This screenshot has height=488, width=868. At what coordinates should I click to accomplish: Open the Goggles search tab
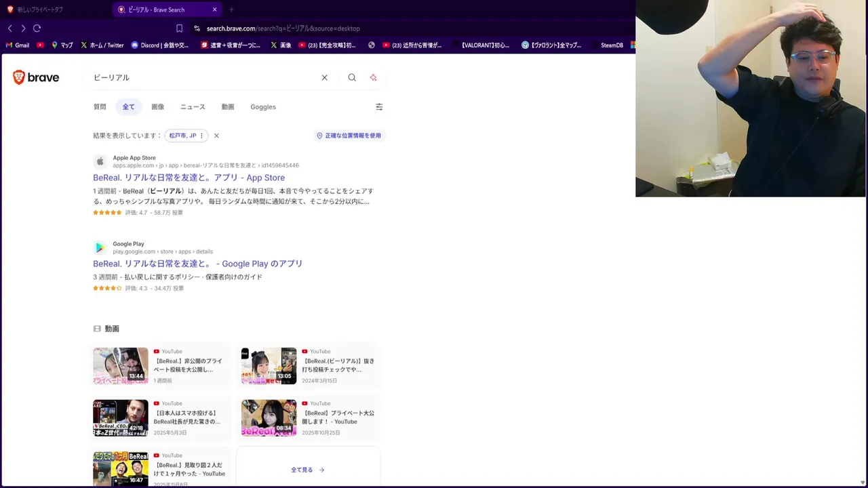[x=263, y=106]
